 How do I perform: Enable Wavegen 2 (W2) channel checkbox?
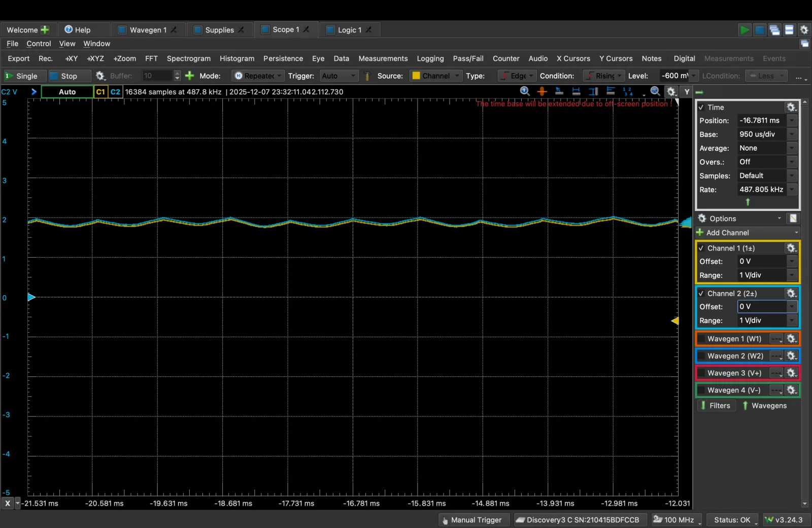point(701,356)
